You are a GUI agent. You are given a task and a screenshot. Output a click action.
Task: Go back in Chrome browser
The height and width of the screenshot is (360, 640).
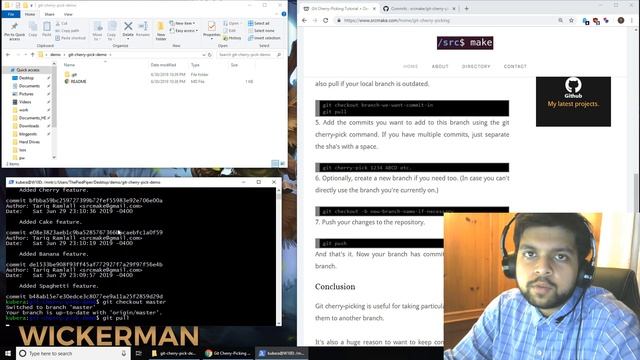(x=304, y=20)
